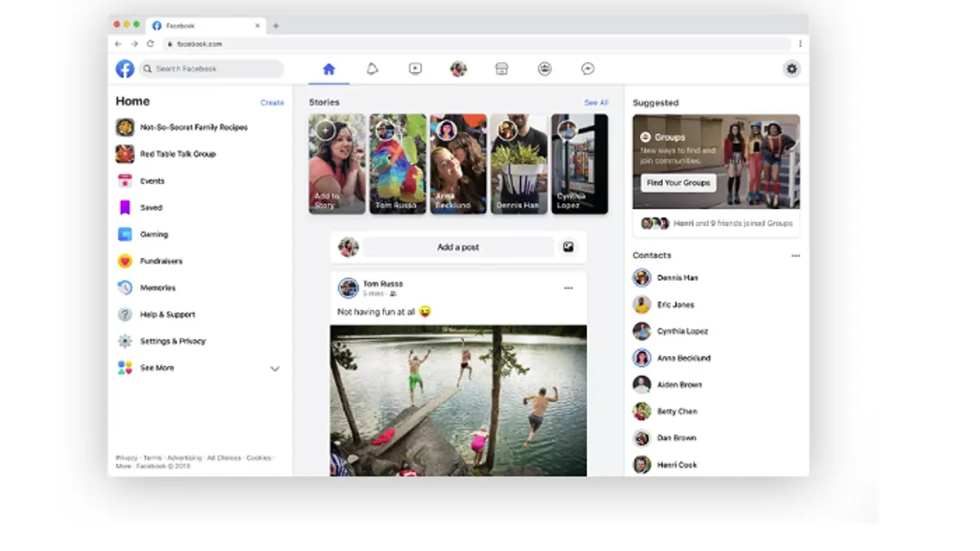Viewport: 980px width, 551px height.
Task: Open Fundraisers in the left sidebar
Action: click(x=149, y=261)
